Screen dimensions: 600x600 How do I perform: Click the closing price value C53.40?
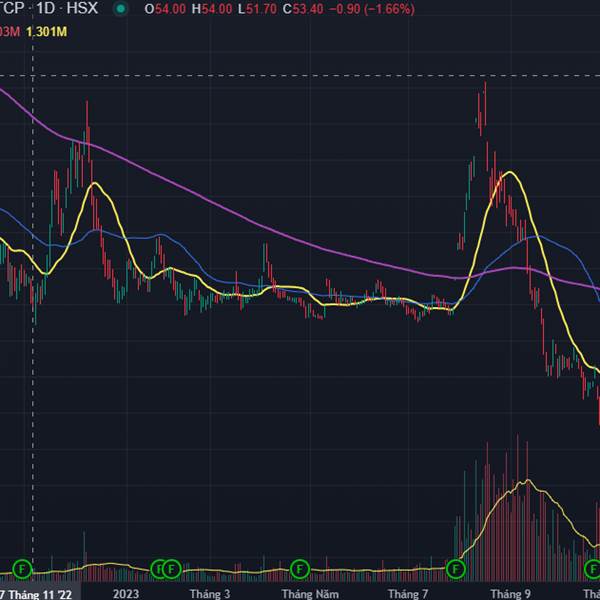point(299,9)
